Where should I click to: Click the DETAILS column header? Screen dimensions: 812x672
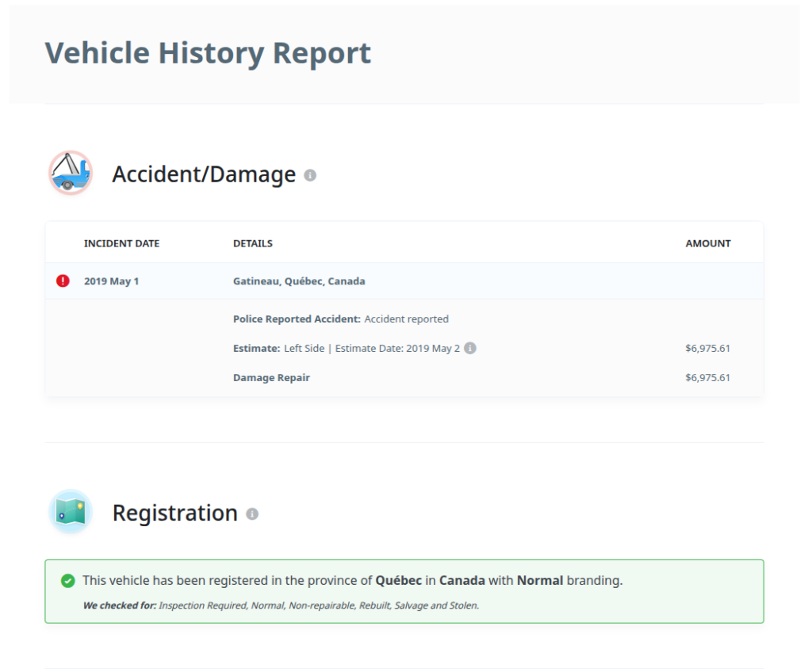point(253,243)
